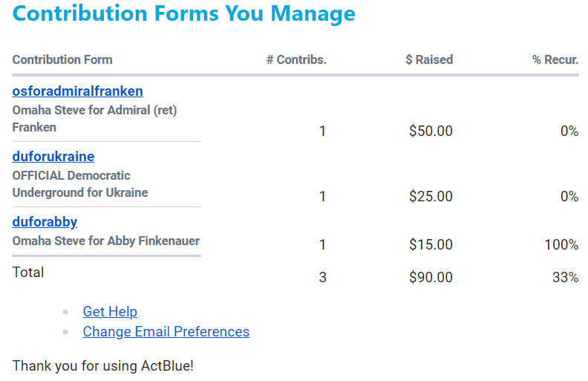The height and width of the screenshot is (381, 588).
Task: Open the osforadmiralfranken contribution form link
Action: (x=77, y=91)
